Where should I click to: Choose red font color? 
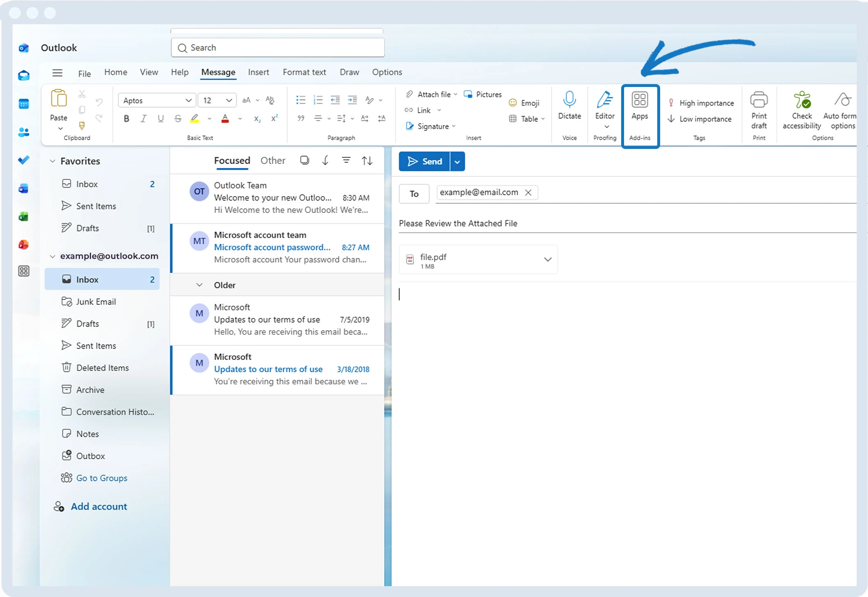coord(225,119)
